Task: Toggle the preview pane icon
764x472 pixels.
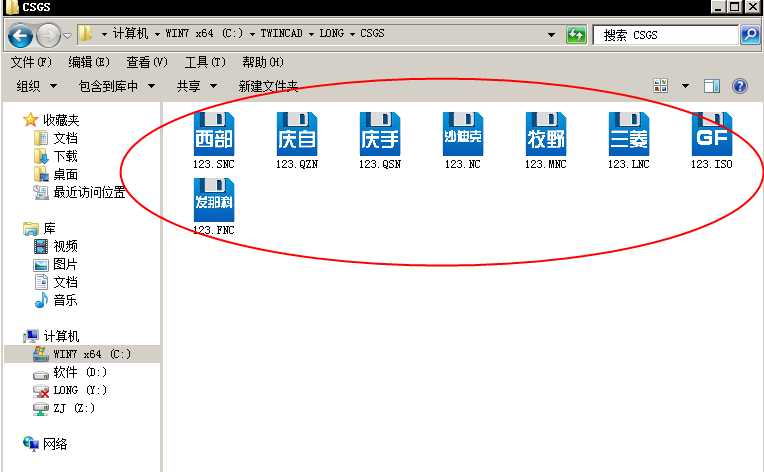Action: pyautogui.click(x=712, y=86)
